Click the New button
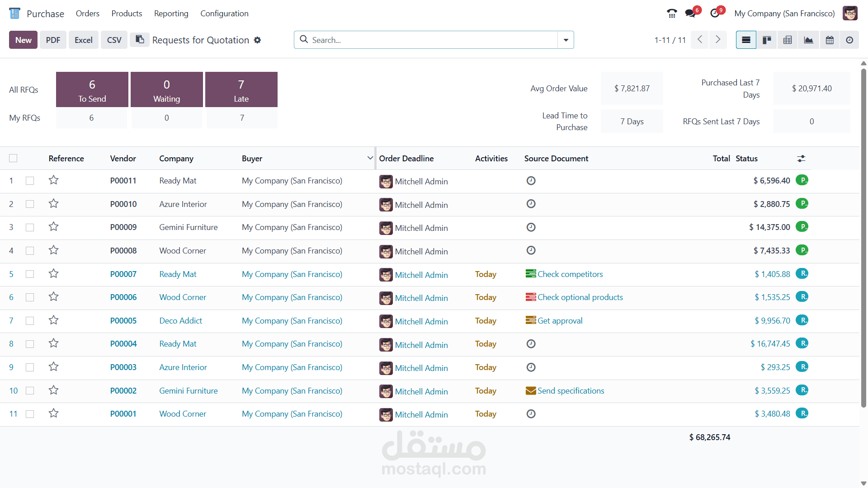 (x=23, y=40)
